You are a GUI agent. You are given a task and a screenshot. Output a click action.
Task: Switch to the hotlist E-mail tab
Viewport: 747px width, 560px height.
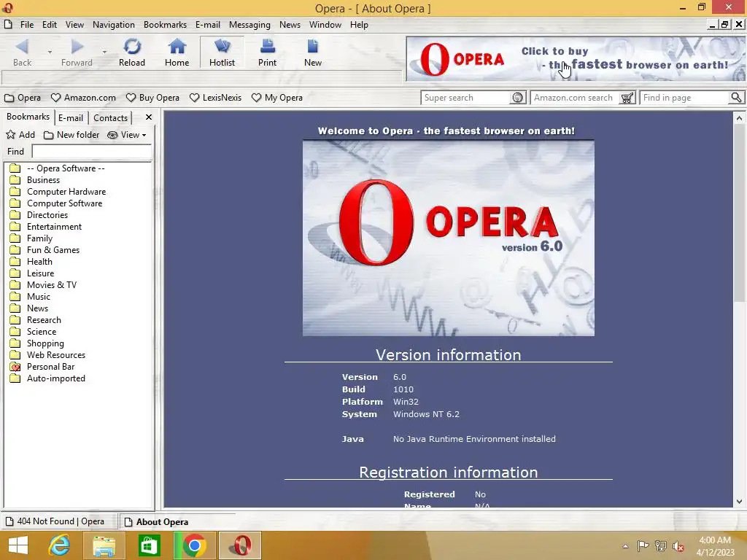(71, 117)
